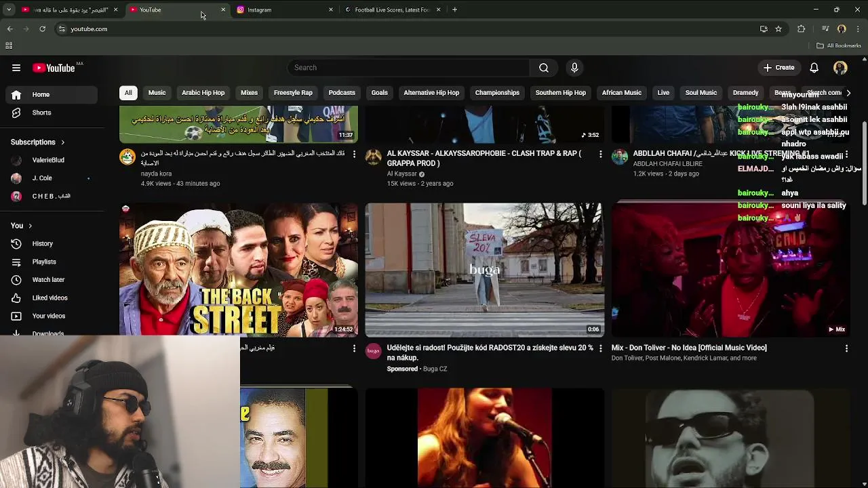Activate voice search microphone

tap(574, 68)
